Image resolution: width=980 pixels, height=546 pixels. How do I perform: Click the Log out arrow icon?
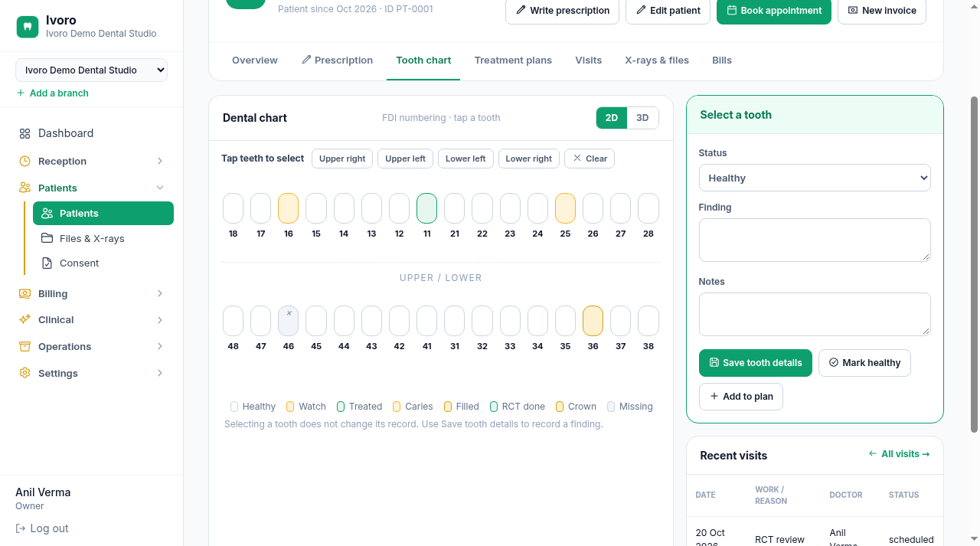click(21, 528)
